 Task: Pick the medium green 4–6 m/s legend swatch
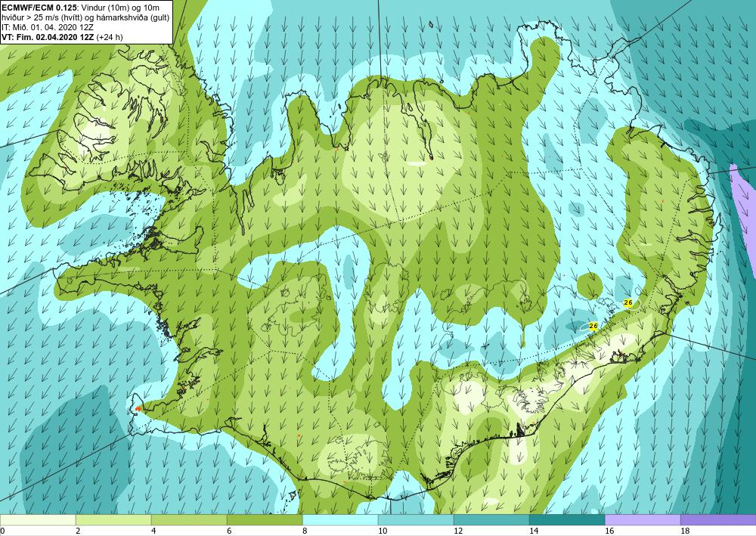click(189, 520)
